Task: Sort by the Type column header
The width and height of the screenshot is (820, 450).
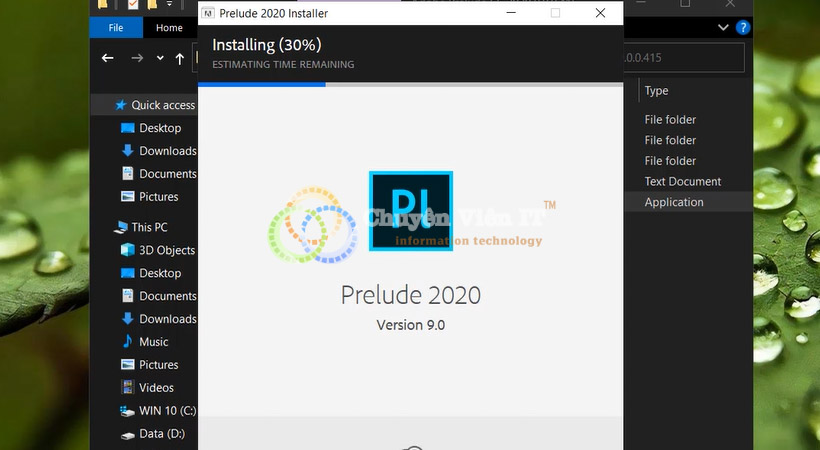Action: pyautogui.click(x=656, y=91)
